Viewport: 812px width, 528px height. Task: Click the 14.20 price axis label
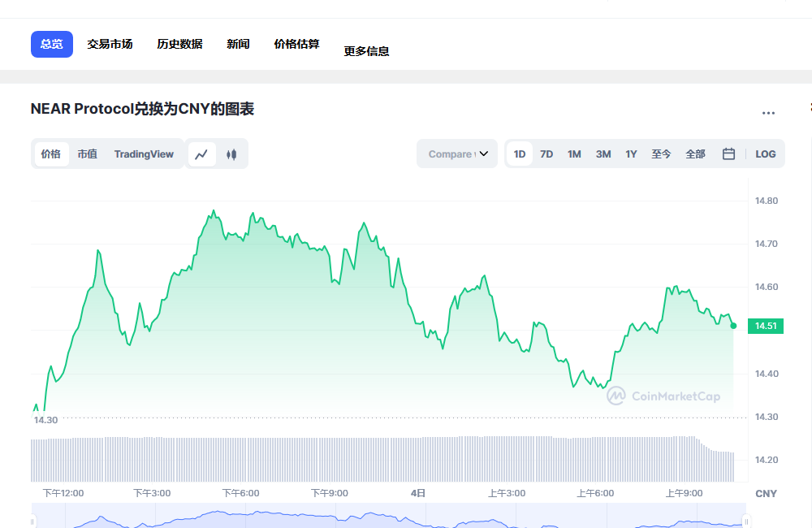pyautogui.click(x=767, y=460)
